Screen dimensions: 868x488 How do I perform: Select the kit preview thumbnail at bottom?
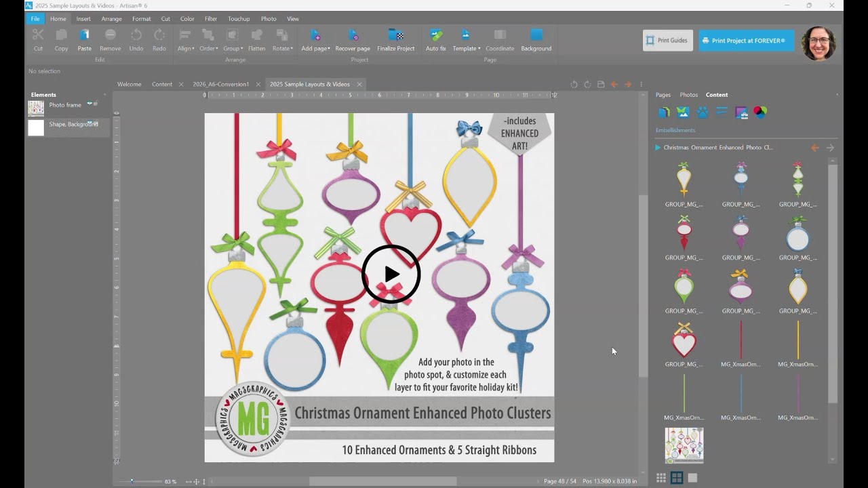coord(684,445)
